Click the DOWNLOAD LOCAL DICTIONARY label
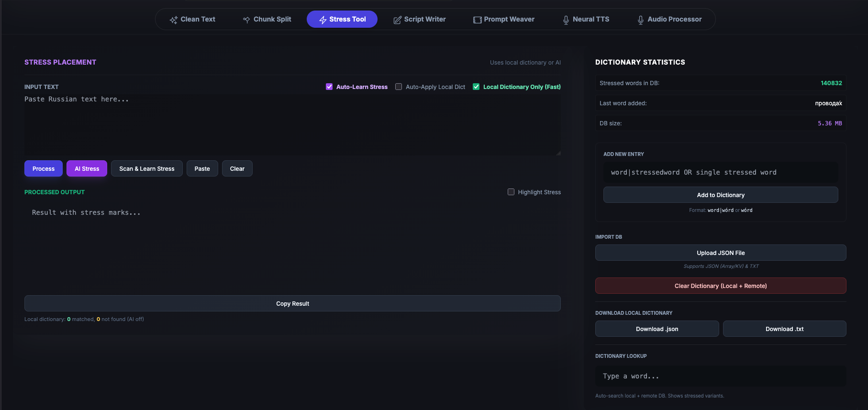 634,313
